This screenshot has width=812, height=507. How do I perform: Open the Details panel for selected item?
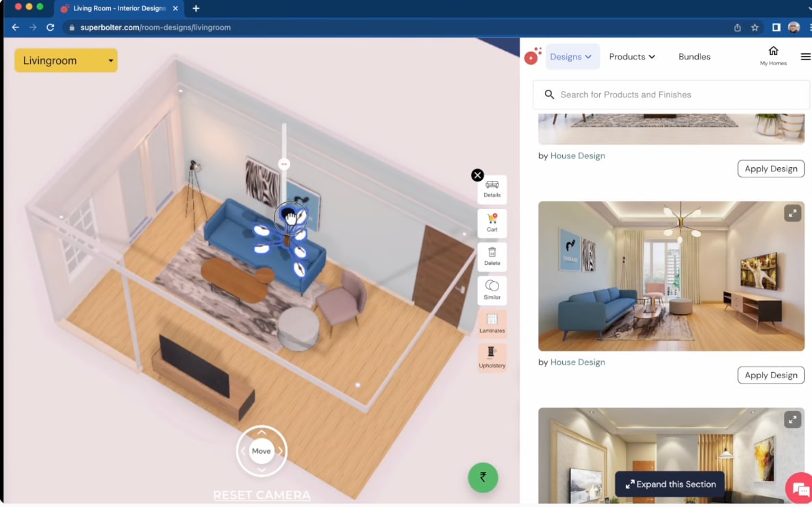492,189
